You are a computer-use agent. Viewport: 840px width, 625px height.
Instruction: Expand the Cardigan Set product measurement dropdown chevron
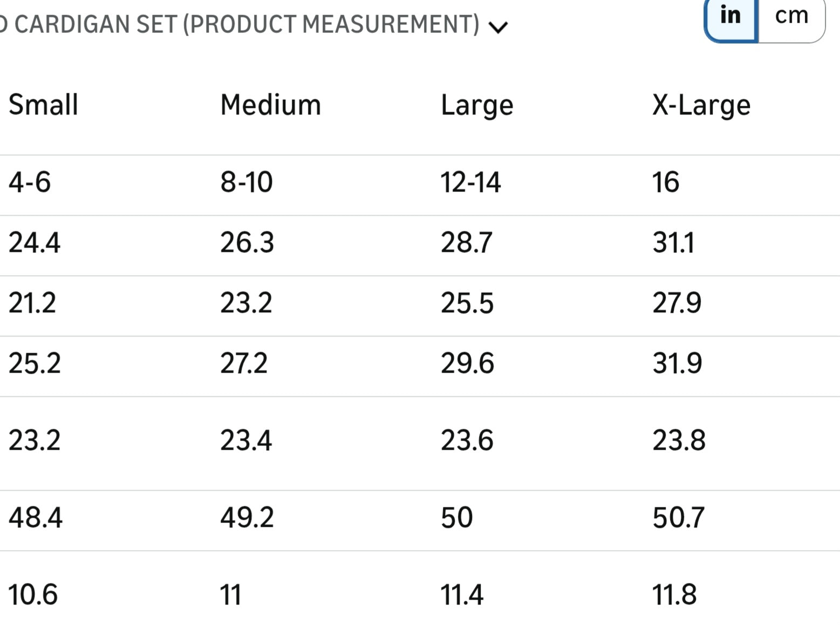coord(498,27)
